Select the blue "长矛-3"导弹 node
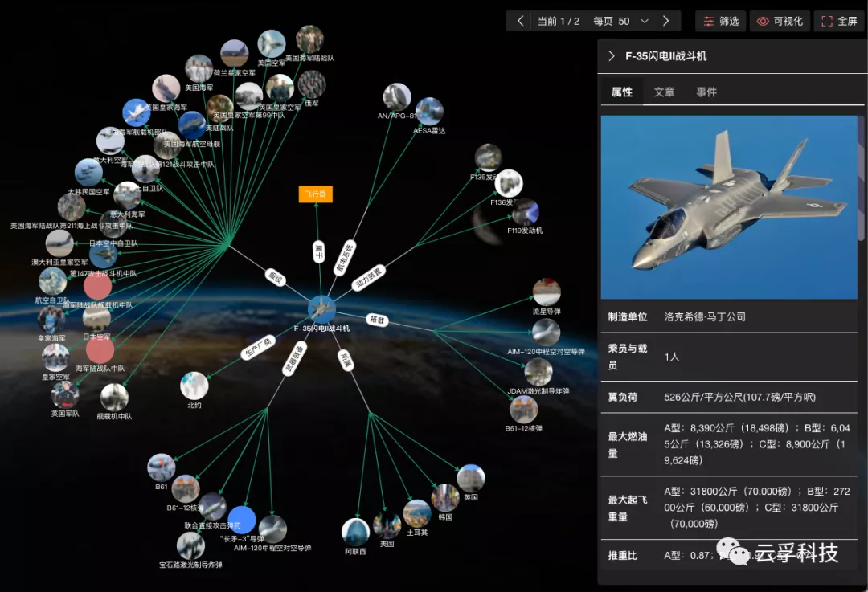This screenshot has height=592, width=868. (241, 521)
